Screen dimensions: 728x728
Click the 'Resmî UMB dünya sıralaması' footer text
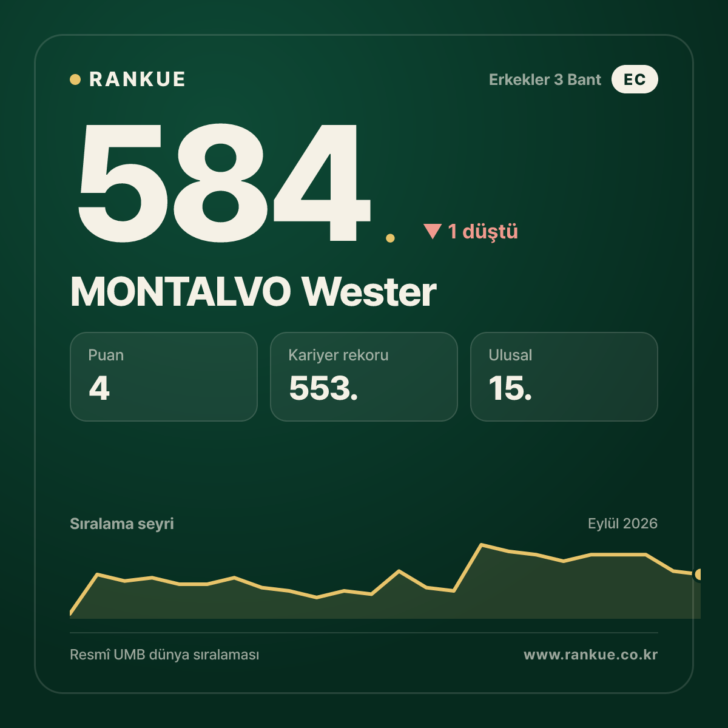coord(164,655)
